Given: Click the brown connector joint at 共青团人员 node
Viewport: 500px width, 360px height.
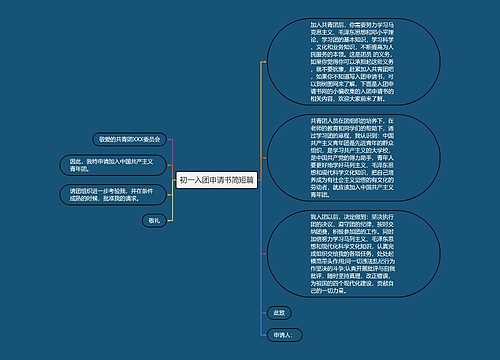Looking at the screenshot, I should (263, 158).
